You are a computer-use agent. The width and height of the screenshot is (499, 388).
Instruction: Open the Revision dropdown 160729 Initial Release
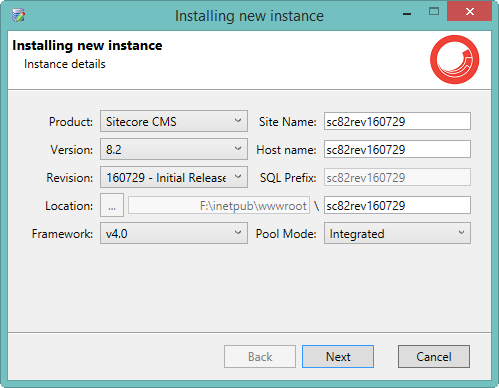(174, 177)
